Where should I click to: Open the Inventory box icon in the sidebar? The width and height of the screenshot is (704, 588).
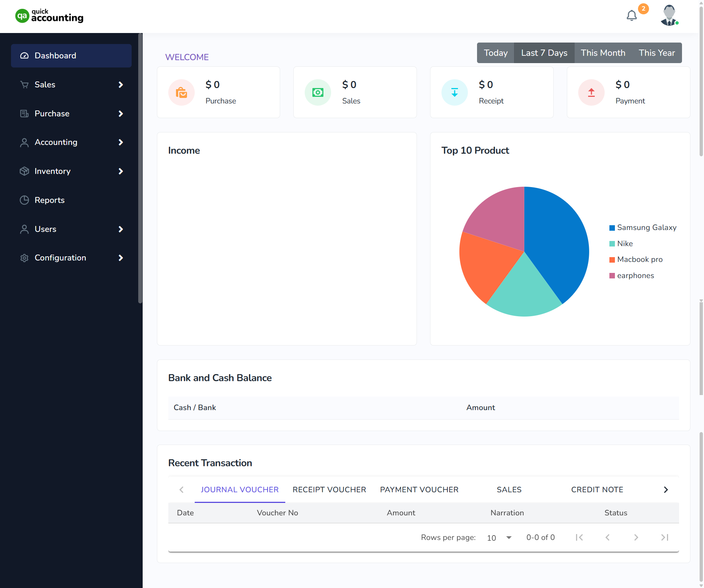click(x=24, y=171)
